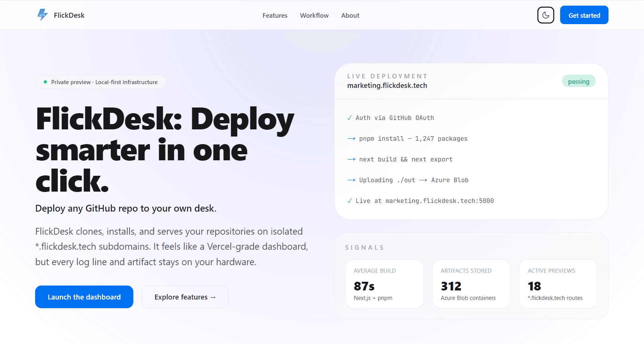The width and height of the screenshot is (644, 344).
Task: Click Launch the dashboard
Action: [x=84, y=297]
